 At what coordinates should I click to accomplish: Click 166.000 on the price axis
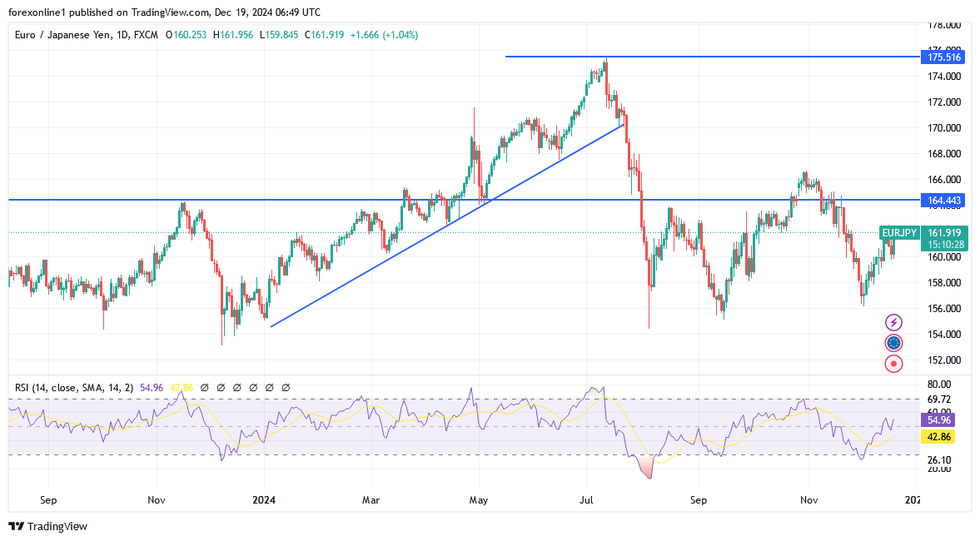click(x=943, y=179)
